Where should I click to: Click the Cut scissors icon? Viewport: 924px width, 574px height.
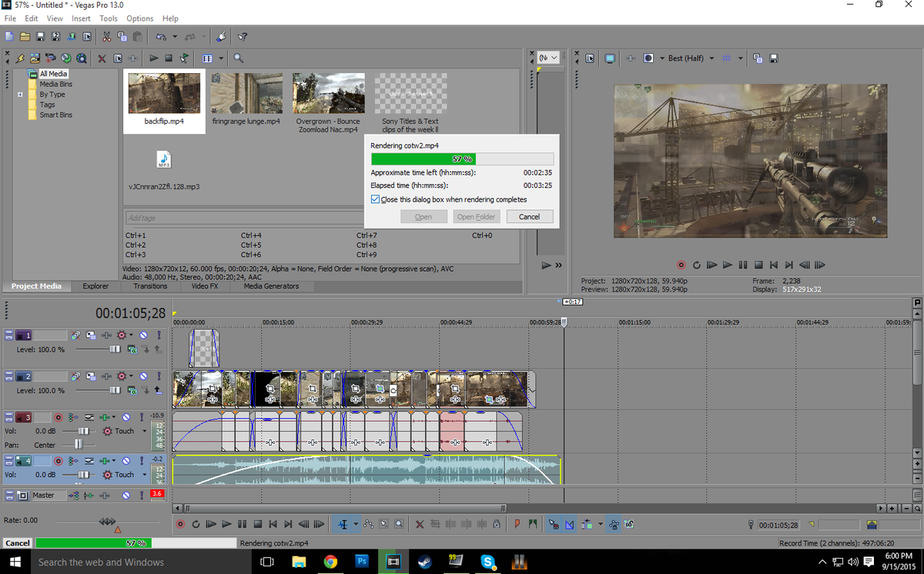coord(107,36)
